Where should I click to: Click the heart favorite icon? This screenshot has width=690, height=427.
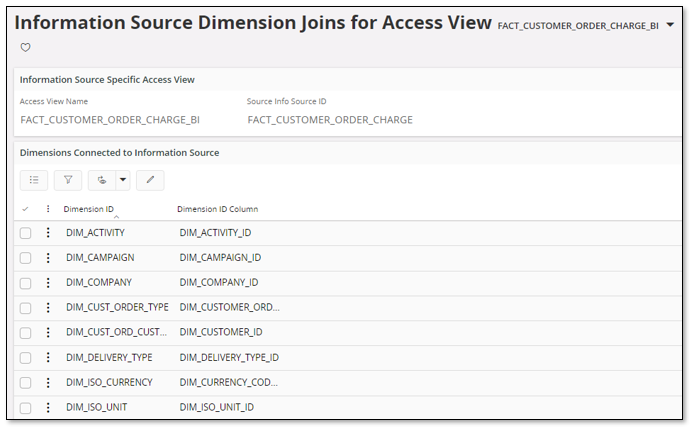pyautogui.click(x=26, y=47)
